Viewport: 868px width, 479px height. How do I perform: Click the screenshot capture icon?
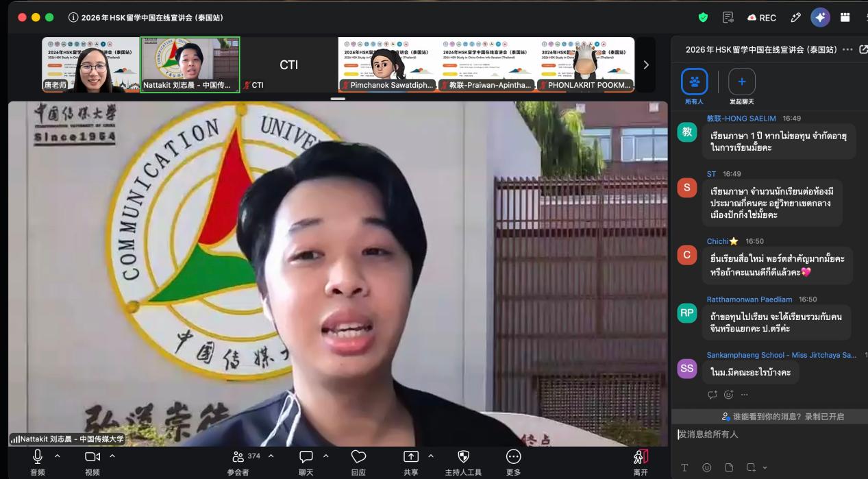(751, 467)
